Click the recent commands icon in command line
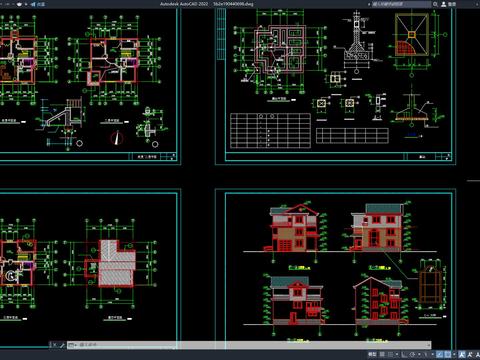The image size is (480, 360). pos(71,345)
